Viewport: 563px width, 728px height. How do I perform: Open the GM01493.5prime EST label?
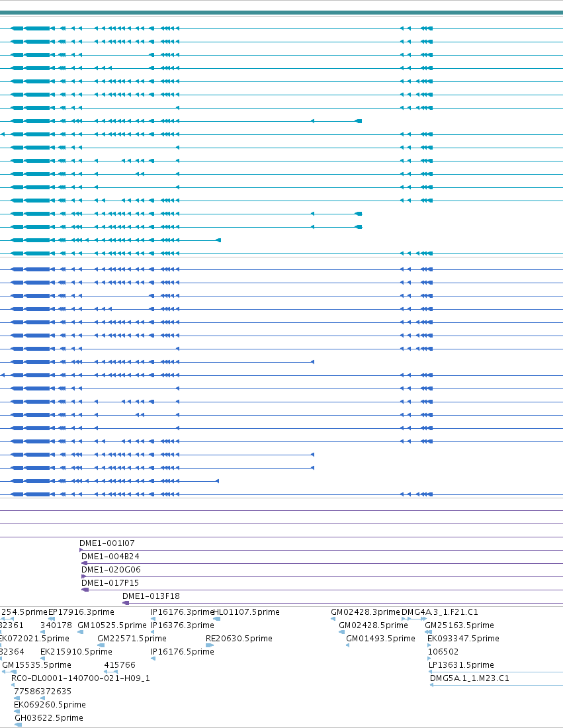point(380,639)
